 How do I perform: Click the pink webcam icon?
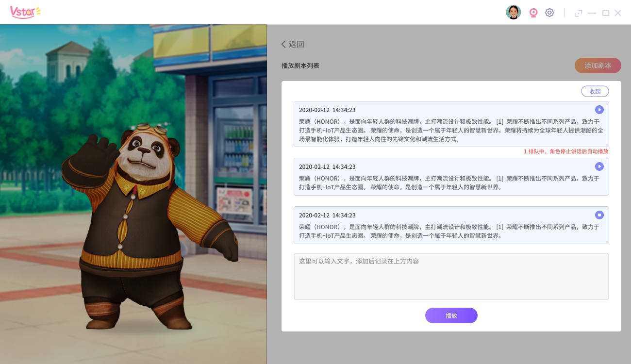tap(533, 13)
